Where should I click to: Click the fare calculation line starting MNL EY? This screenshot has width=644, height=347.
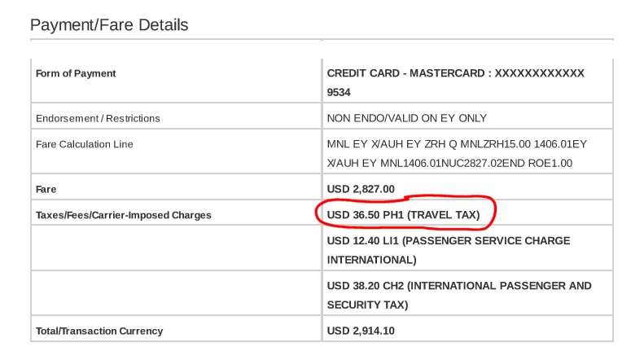(457, 144)
